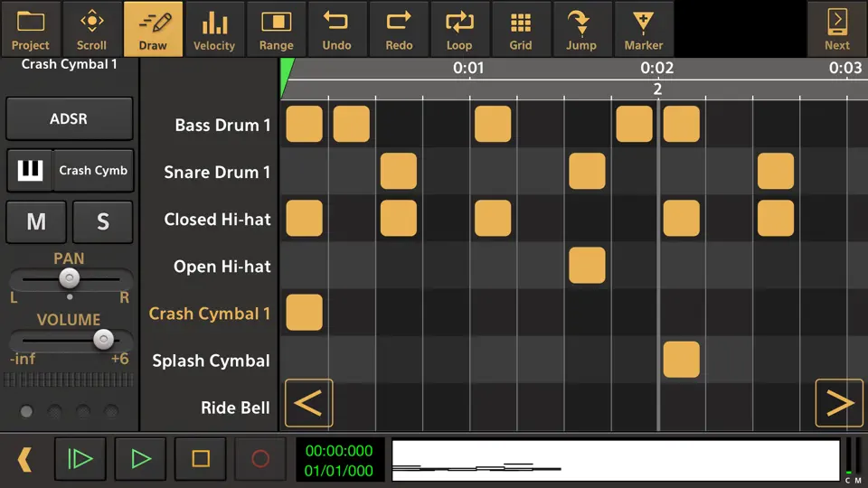Select the Open Hi-hat row label

coord(222,266)
